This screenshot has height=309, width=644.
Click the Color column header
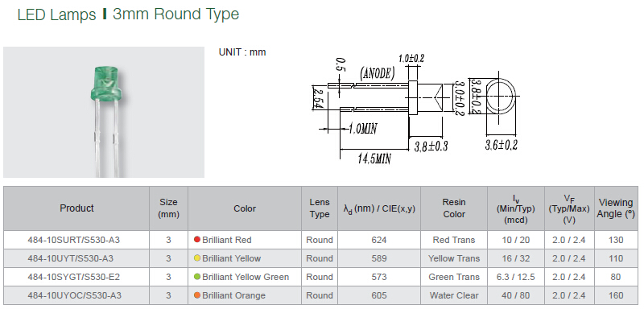(x=245, y=208)
